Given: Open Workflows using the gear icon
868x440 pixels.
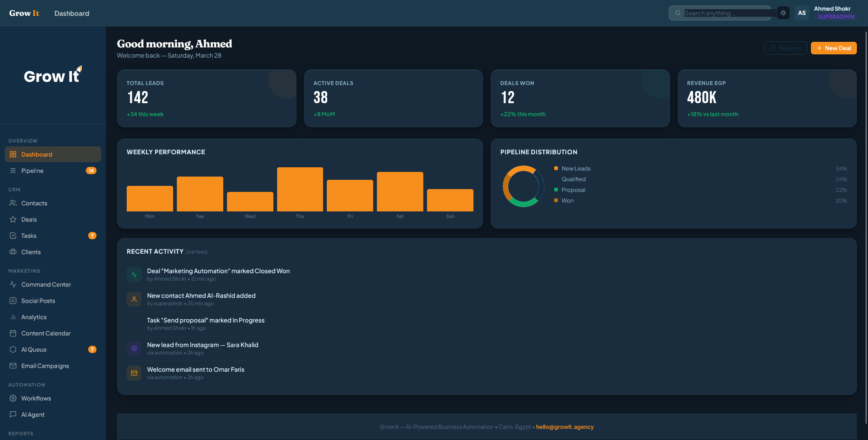Looking at the screenshot, I should (x=13, y=398).
